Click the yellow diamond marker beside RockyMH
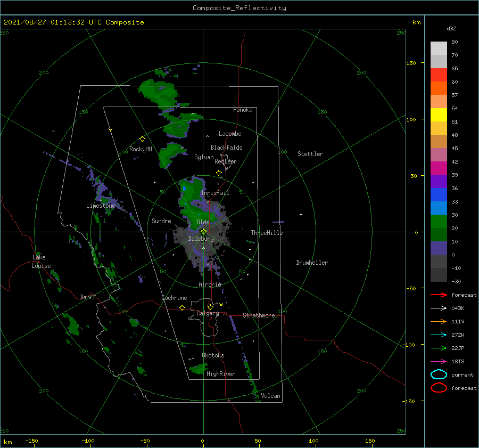479x448 pixels. 142,139
